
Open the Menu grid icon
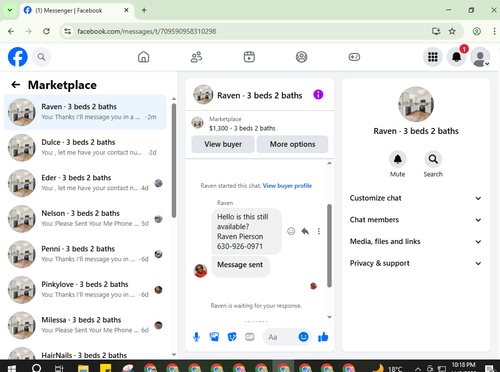(433, 57)
